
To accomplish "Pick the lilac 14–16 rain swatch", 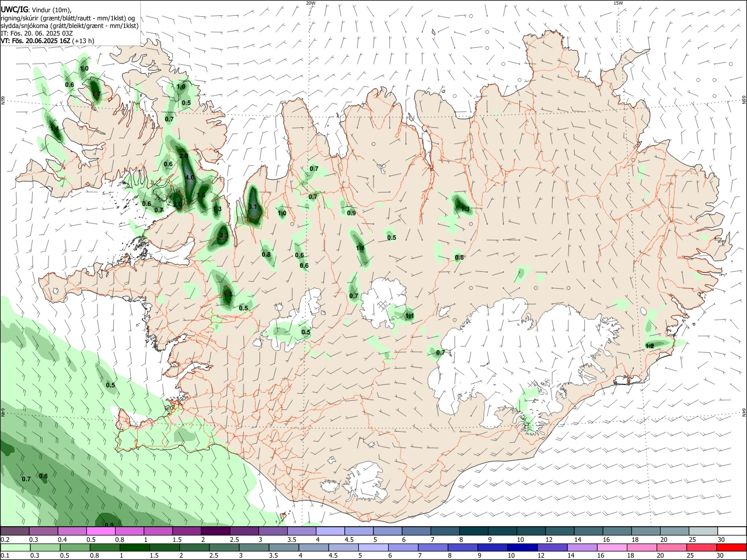I will coord(582,548).
